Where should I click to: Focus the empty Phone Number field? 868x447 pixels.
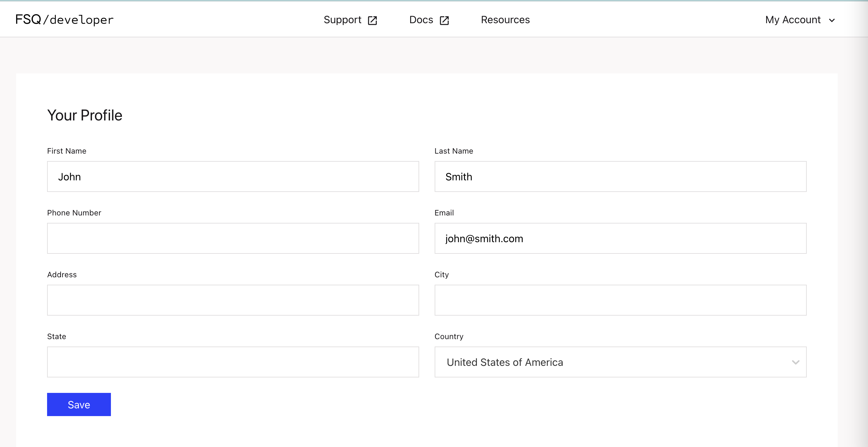pos(233,238)
